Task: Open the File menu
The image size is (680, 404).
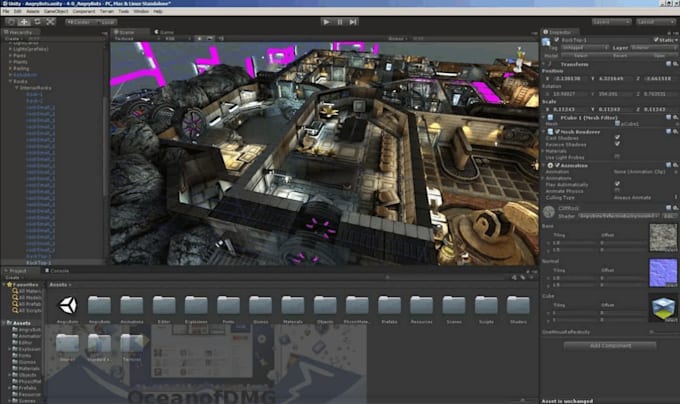Action: [6, 11]
